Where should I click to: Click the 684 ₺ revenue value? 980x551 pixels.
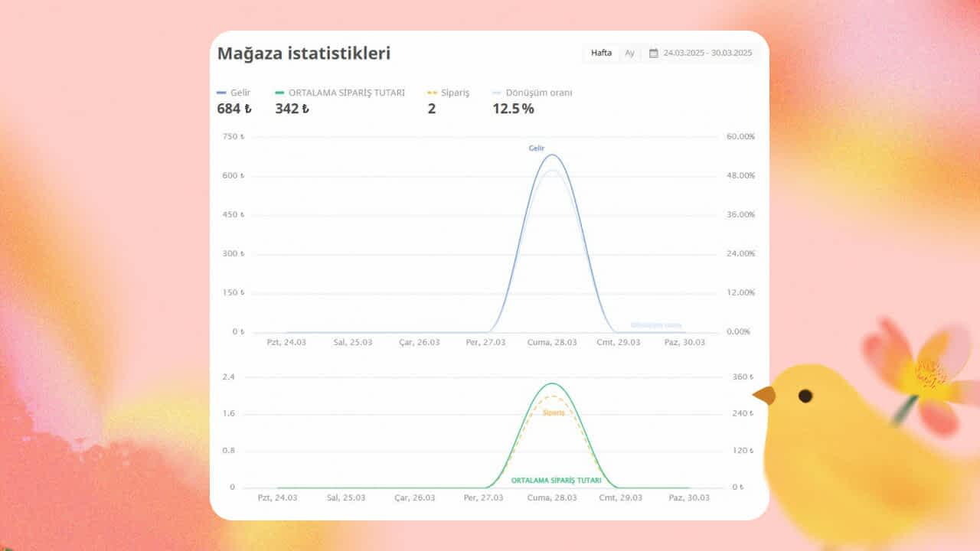[x=234, y=109]
